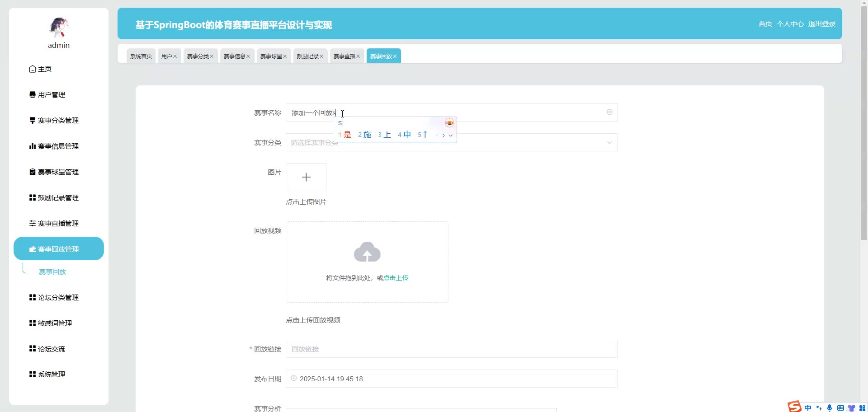Open the 发布日期 date picker field

tap(451, 379)
